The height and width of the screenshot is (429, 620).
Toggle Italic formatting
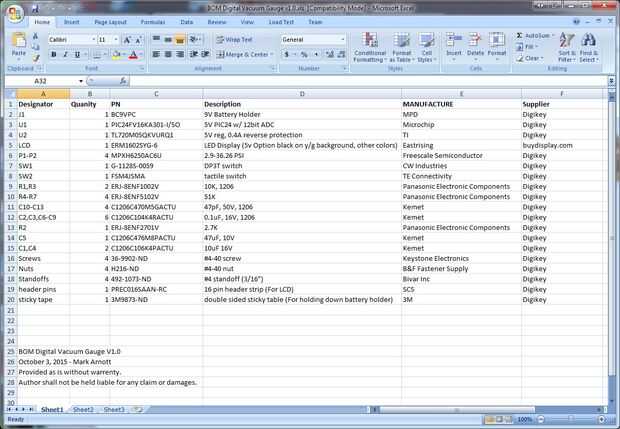[65, 54]
